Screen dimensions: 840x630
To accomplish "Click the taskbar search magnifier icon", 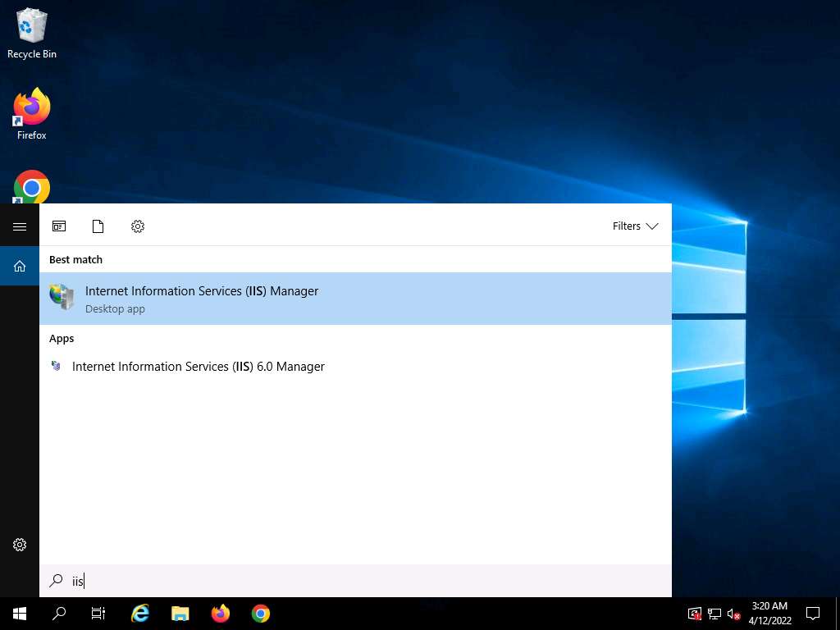I will click(59, 614).
